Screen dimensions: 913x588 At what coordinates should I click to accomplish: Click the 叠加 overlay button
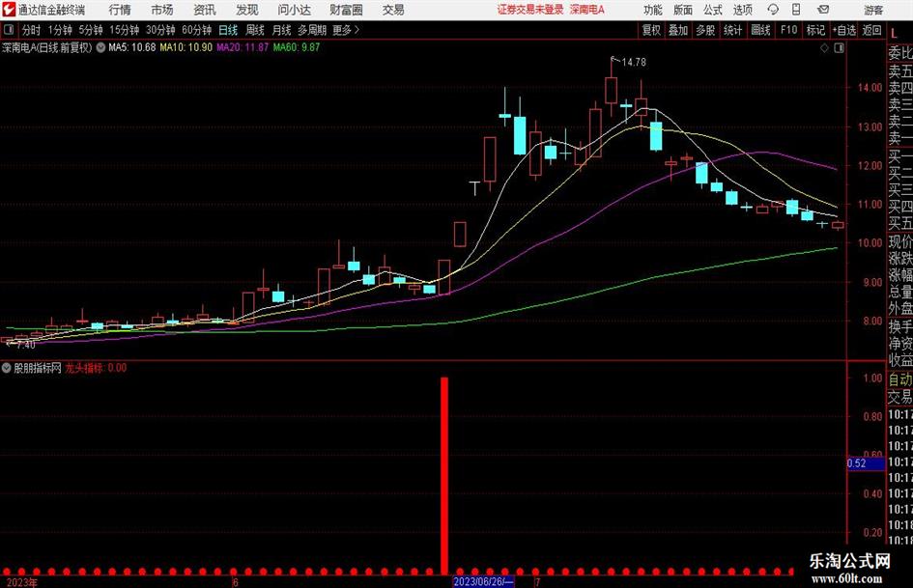pos(678,30)
